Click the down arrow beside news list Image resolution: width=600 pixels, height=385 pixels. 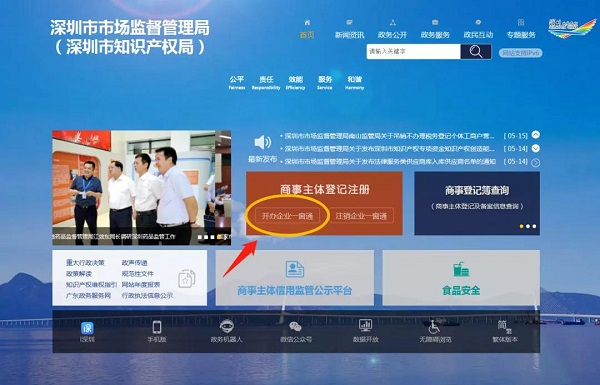pyautogui.click(x=536, y=148)
